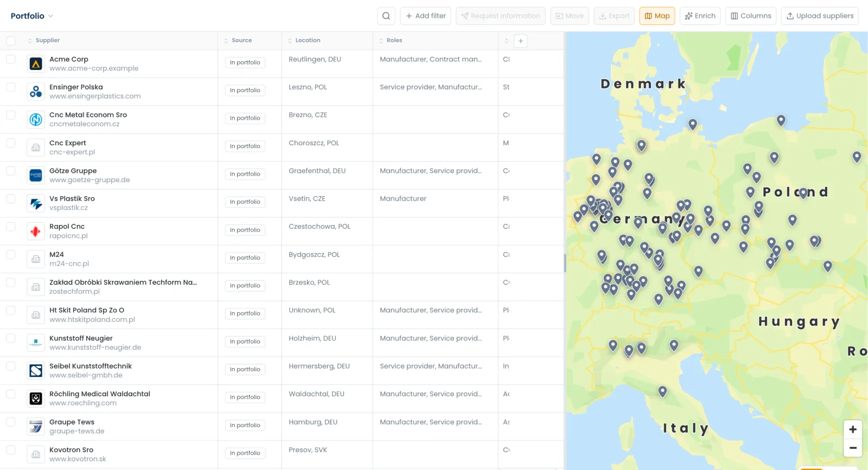Click In portfolio tag for Hamburg row
Image resolution: width=868 pixels, height=470 pixels.
pyautogui.click(x=245, y=425)
